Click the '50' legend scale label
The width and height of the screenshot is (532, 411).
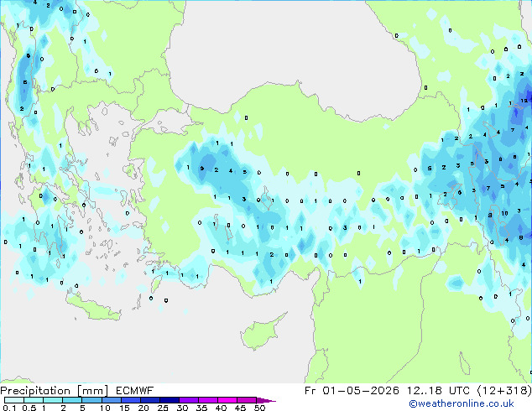[259, 408]
